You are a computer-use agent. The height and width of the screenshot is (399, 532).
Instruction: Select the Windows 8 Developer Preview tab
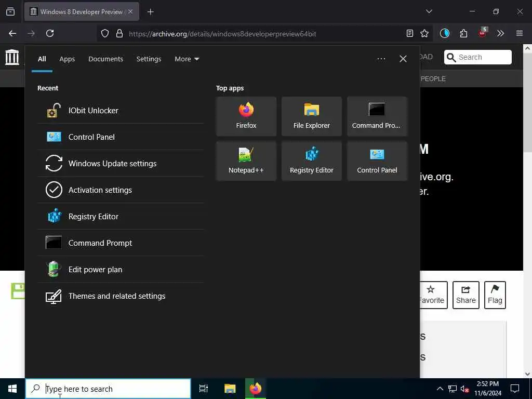[82, 11]
